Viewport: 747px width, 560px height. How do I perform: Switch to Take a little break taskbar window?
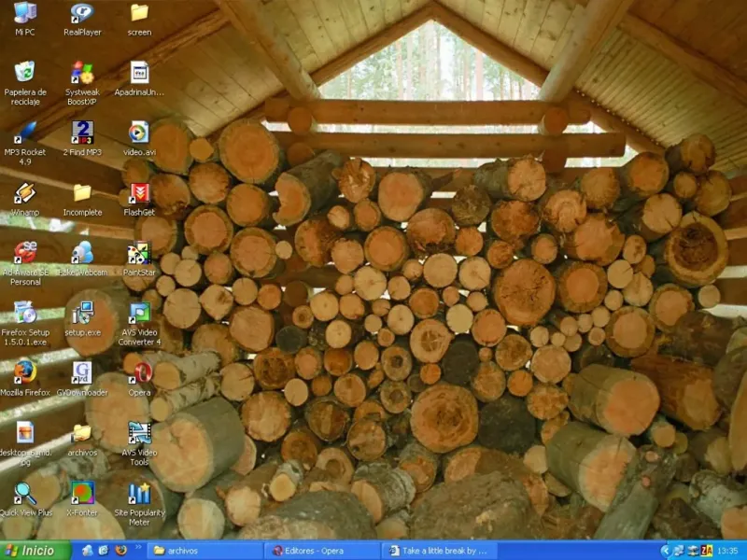point(439,551)
